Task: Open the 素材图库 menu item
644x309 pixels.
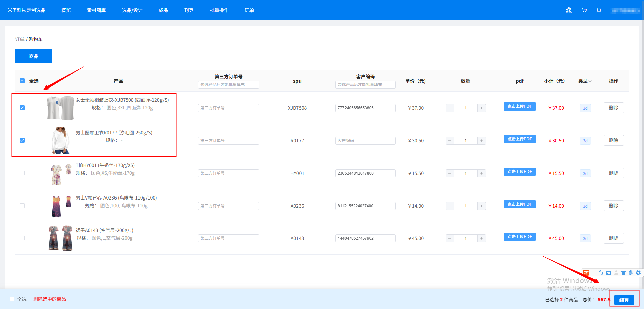Action: [96, 10]
